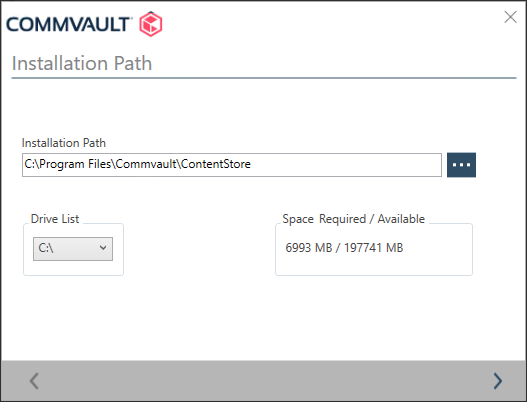Click the browse ellipsis button beside path
The image size is (527, 402).
tap(461, 165)
